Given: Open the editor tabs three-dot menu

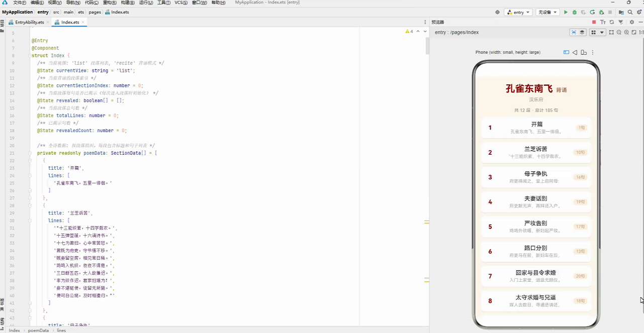Looking at the screenshot, I should click(x=425, y=22).
